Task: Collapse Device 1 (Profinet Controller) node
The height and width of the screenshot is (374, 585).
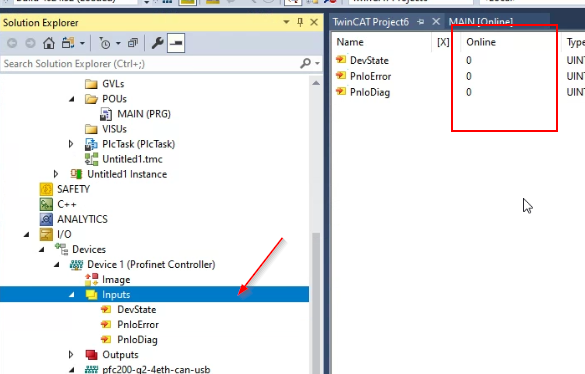Action: 57,264
